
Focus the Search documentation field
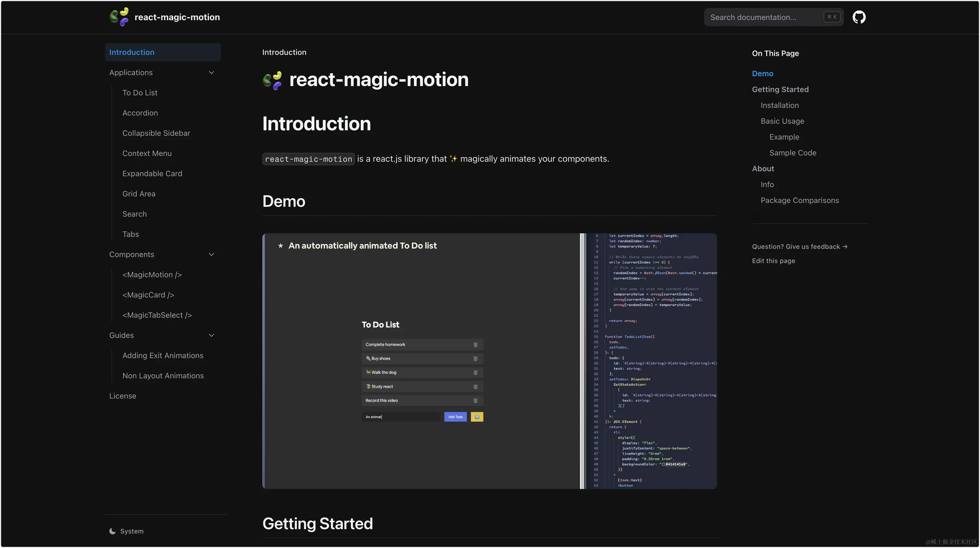pos(773,17)
